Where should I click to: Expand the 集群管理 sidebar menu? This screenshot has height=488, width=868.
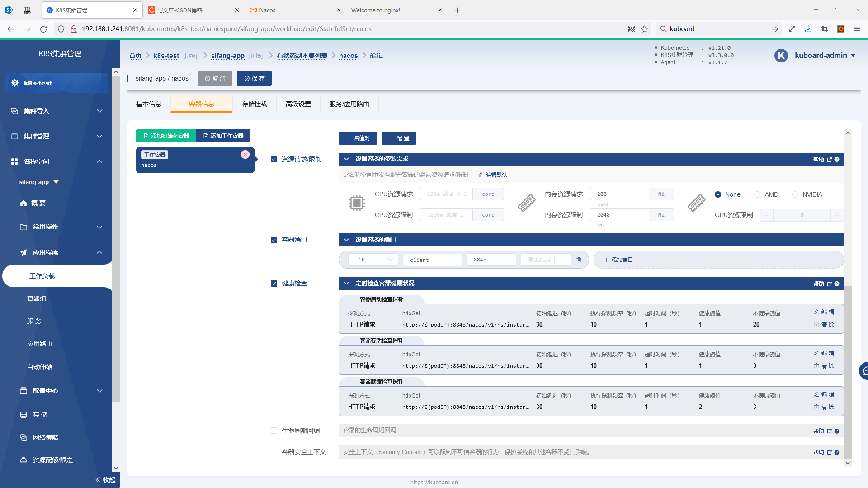coord(56,136)
